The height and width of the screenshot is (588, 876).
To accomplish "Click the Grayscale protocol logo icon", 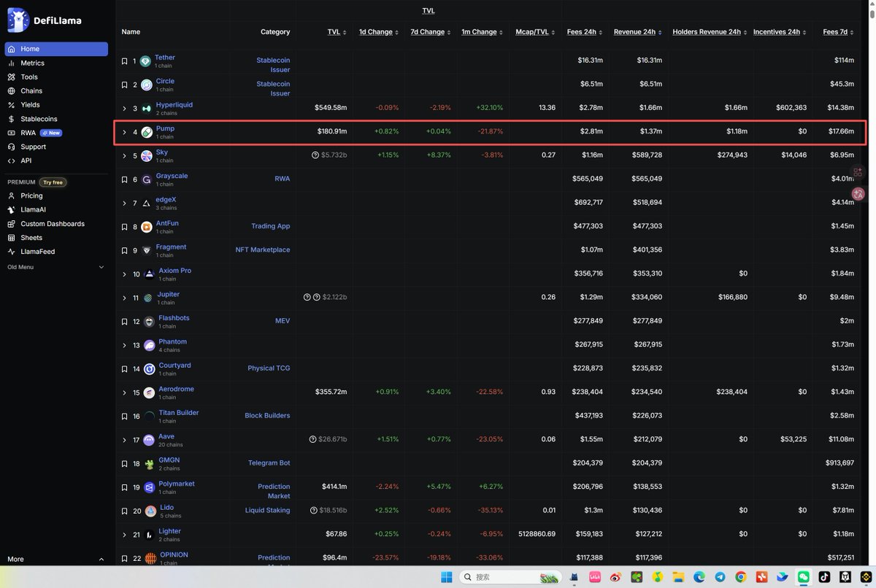I will (x=146, y=179).
